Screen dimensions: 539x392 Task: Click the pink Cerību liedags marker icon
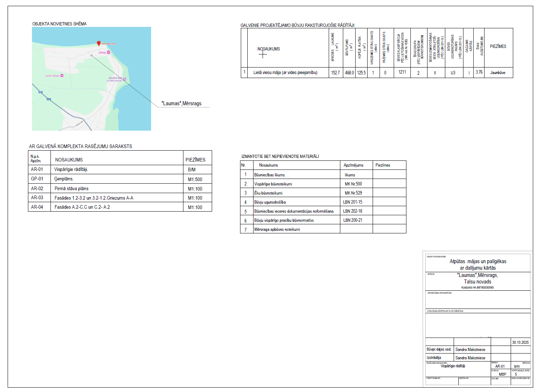click(62, 75)
